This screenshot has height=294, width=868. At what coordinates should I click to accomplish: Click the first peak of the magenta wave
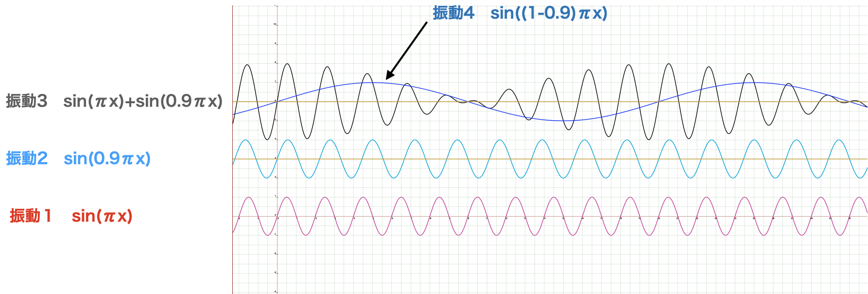tap(249, 197)
